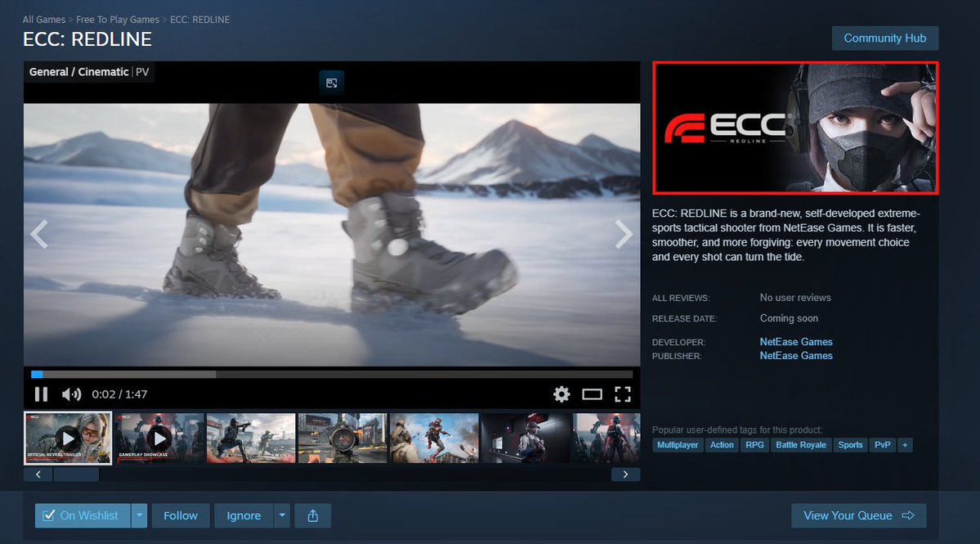Open NetEase Games developer link
This screenshot has width=980, height=544.
pos(796,342)
